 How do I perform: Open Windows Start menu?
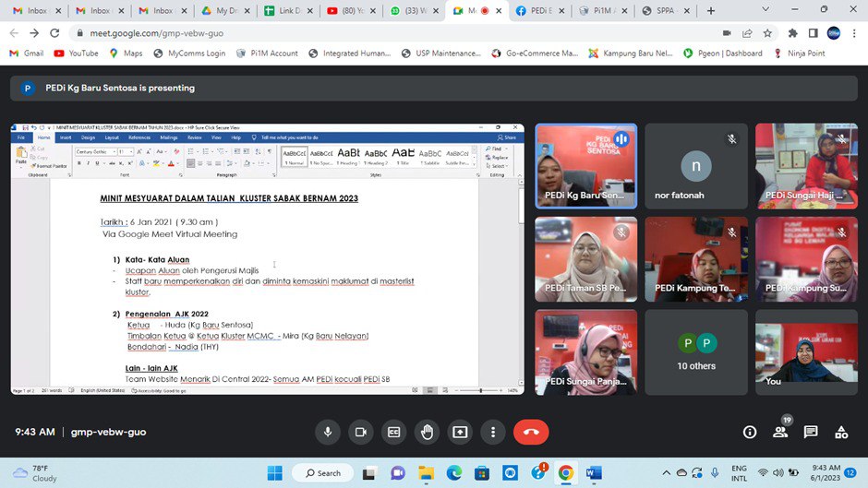pos(274,473)
